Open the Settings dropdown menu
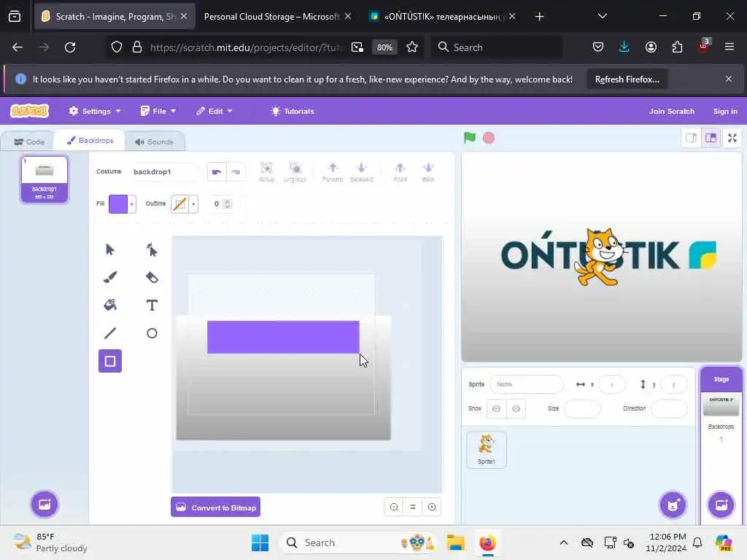This screenshot has width=747, height=560. [94, 111]
